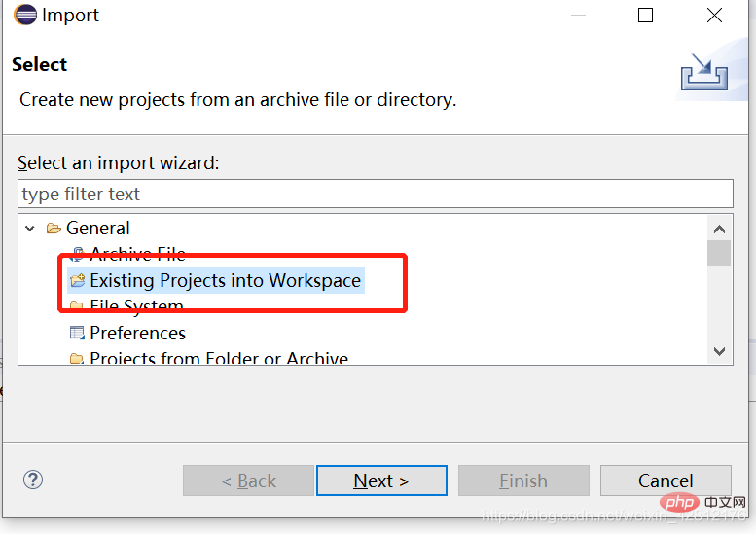
Task: Click the Archive File icon
Action: coord(77,253)
